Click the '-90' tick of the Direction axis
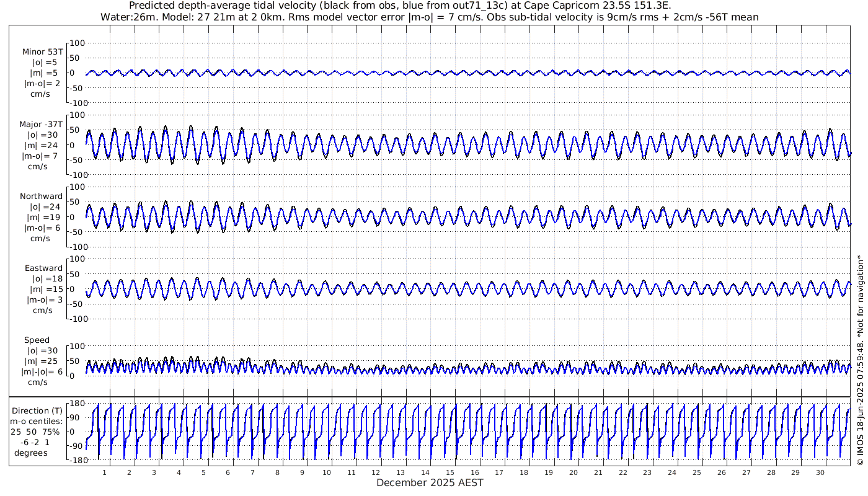Image resolution: width=868 pixels, height=496 pixels. click(x=76, y=446)
